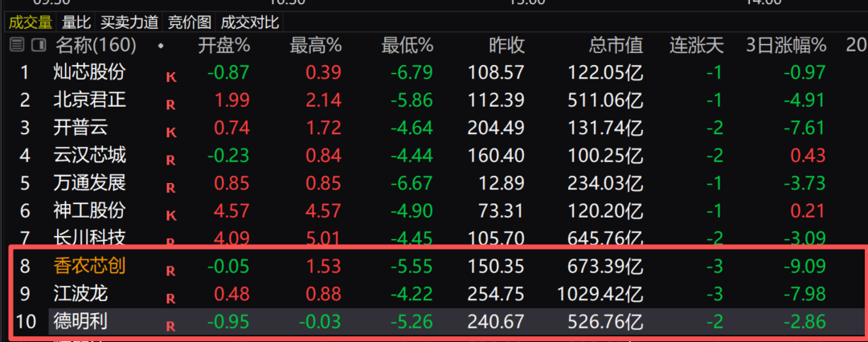The image size is (868, 342).
Task: Click 开普云 previous close 204.49
Action: [x=496, y=128]
